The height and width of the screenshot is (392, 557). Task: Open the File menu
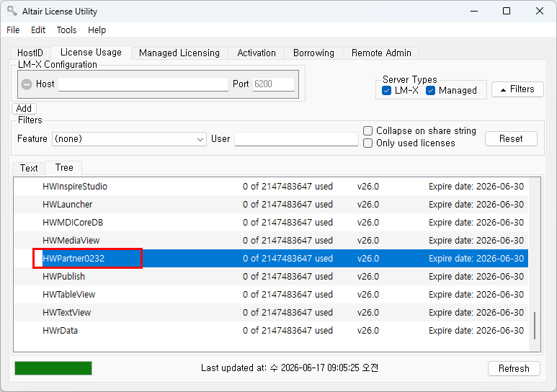tap(13, 30)
